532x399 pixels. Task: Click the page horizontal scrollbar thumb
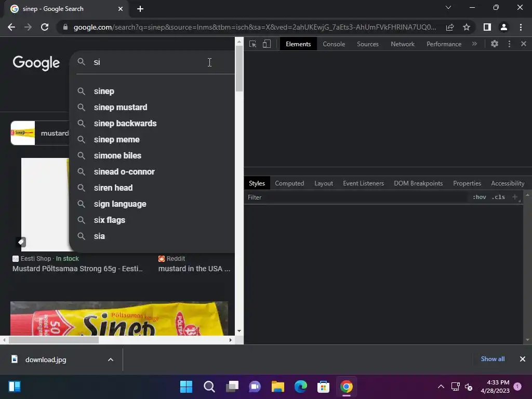click(x=54, y=340)
